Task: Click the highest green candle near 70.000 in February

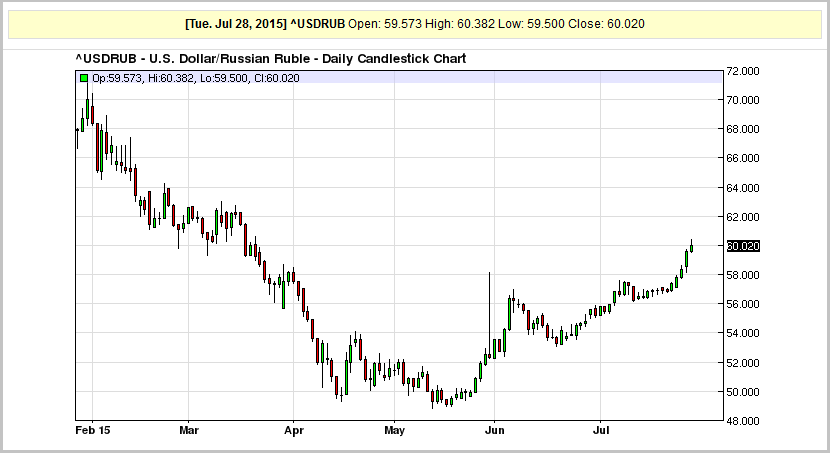Action: click(x=87, y=108)
